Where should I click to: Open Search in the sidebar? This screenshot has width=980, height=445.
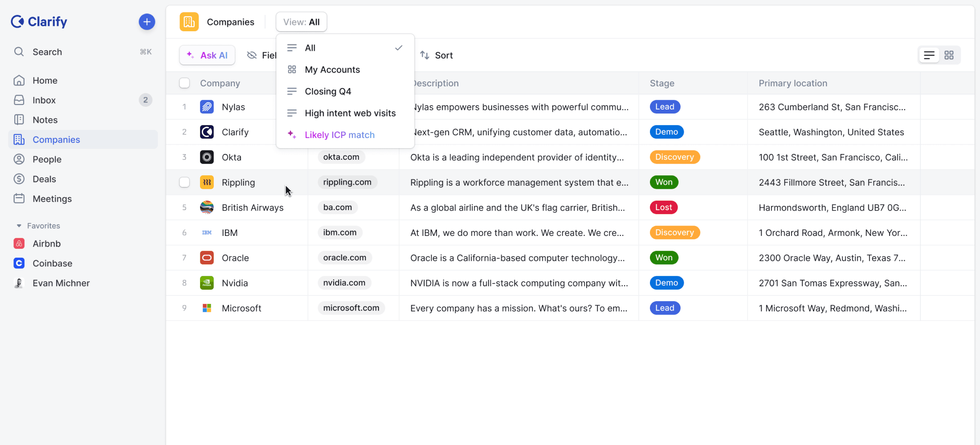(83, 52)
